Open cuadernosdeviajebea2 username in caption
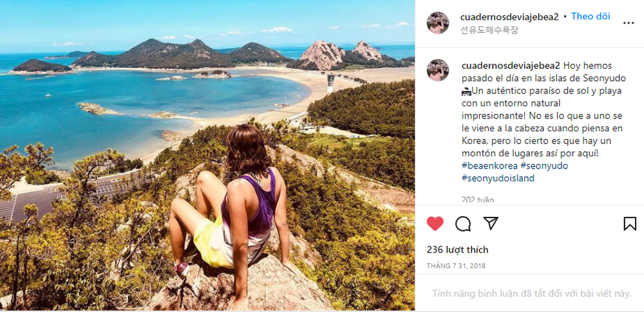Screen dimensions: 644x312 tap(511, 66)
